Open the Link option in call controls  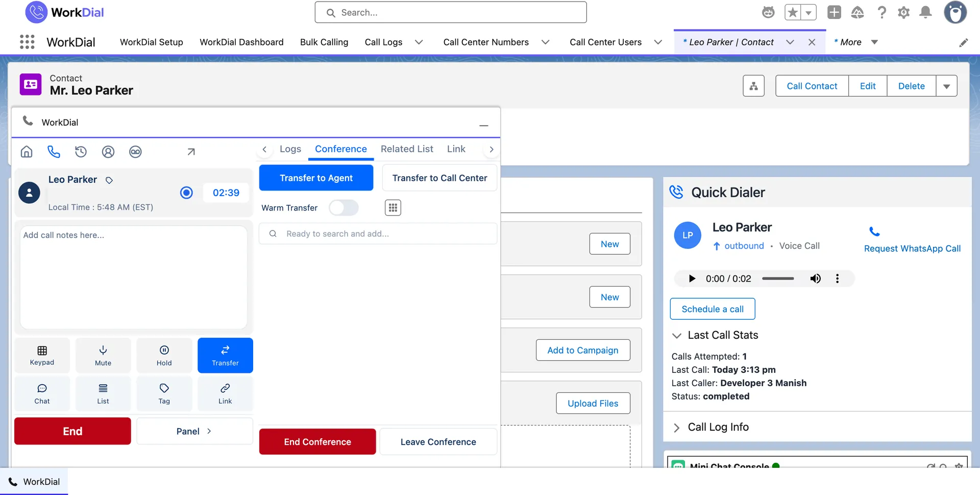pyautogui.click(x=225, y=394)
